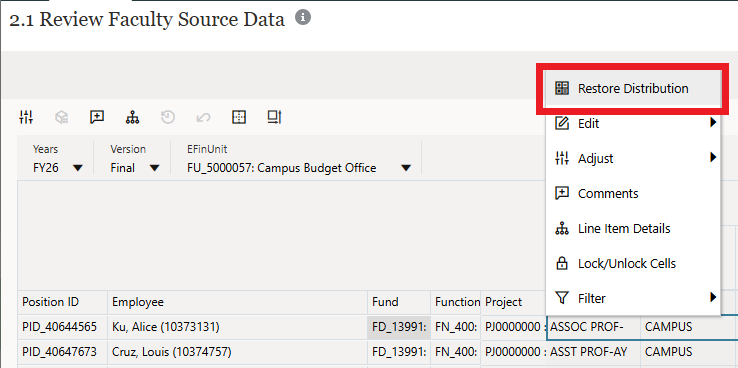This screenshot has width=738, height=368.
Task: Click the speech bubble icon in Comments row
Action: (x=562, y=193)
